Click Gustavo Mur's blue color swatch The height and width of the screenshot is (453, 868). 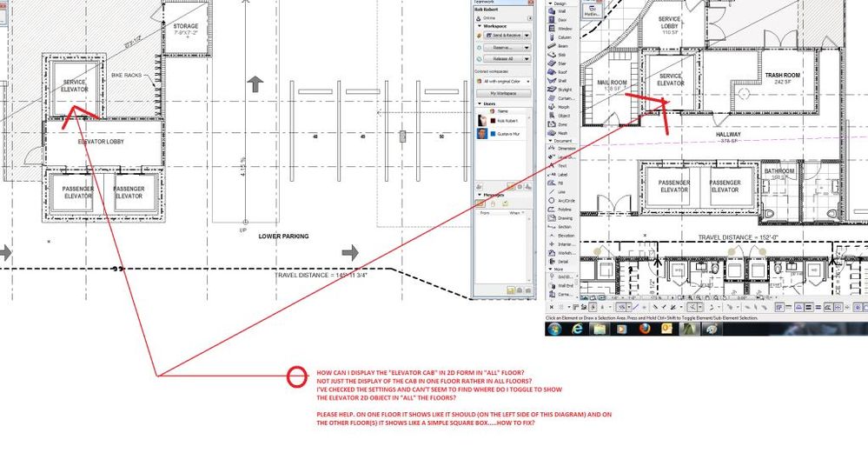point(493,134)
